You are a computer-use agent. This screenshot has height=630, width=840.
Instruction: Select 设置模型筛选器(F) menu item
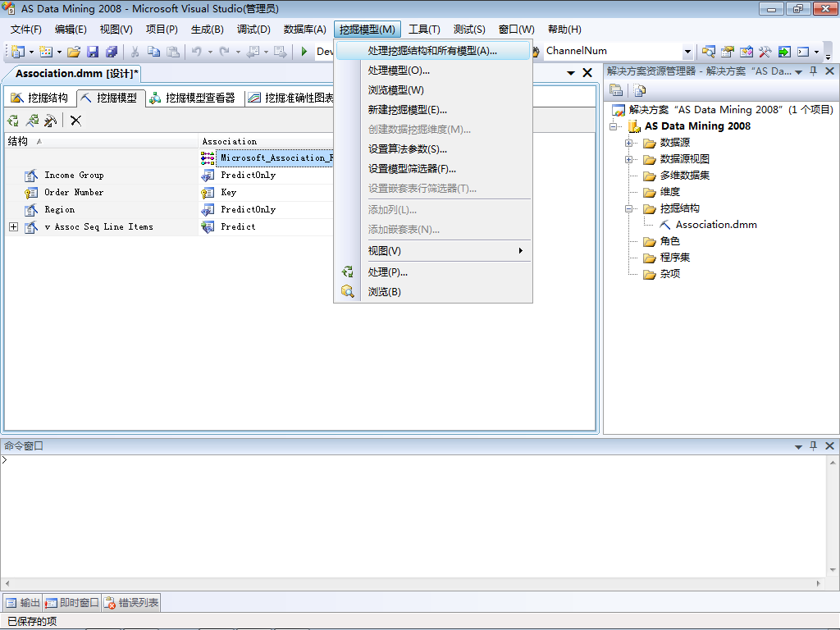(433, 169)
